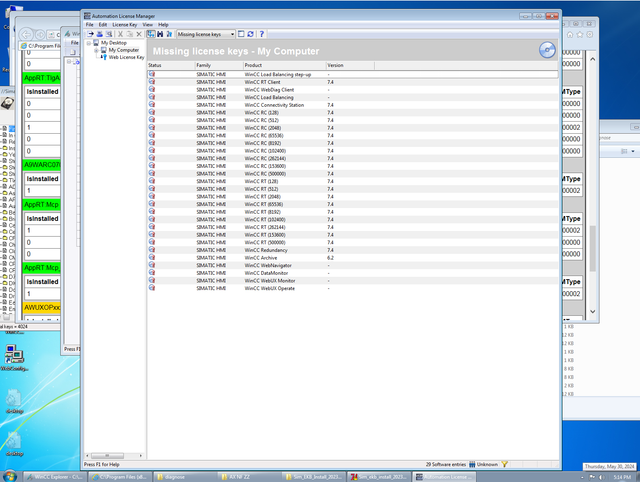Select the WinCC RT (512) row

(x=353, y=189)
